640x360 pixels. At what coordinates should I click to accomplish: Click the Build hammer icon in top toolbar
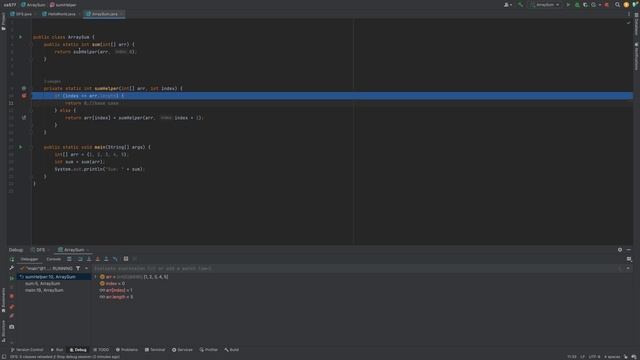[x=520, y=5]
